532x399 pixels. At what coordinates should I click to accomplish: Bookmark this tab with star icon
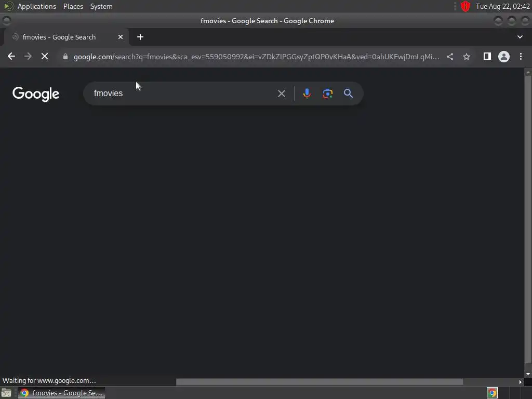point(467,57)
